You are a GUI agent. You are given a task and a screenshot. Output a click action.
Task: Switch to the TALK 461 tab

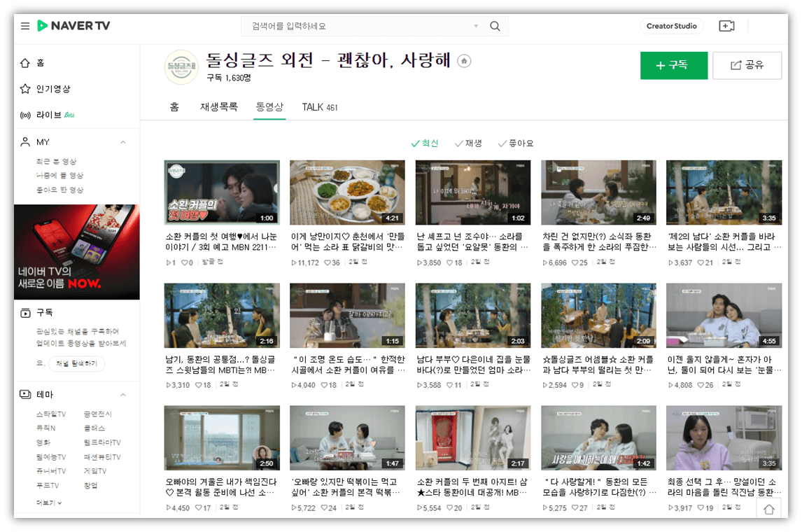click(320, 108)
